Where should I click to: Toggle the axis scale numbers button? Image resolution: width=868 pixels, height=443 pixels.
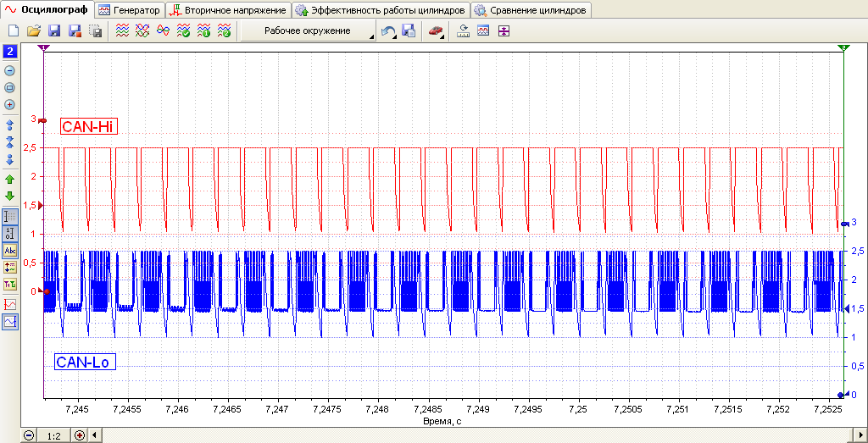(x=10, y=234)
